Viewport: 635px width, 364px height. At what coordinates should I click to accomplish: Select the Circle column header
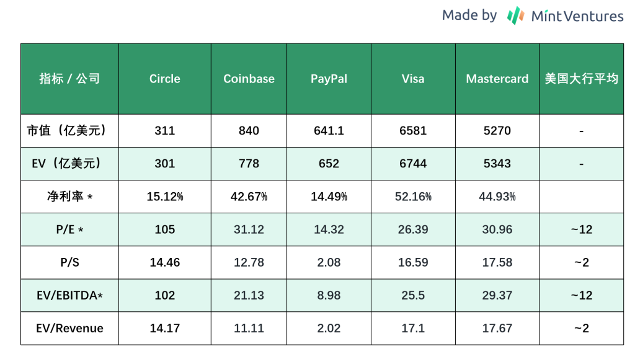(x=165, y=79)
